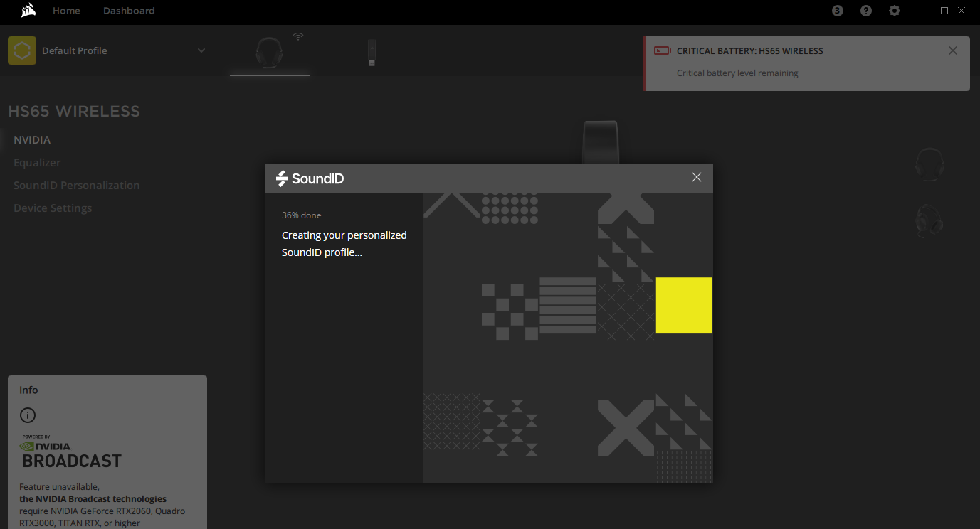Click the yellow square in SoundID artwork
Viewport: 980px width, 529px height.
(x=684, y=305)
